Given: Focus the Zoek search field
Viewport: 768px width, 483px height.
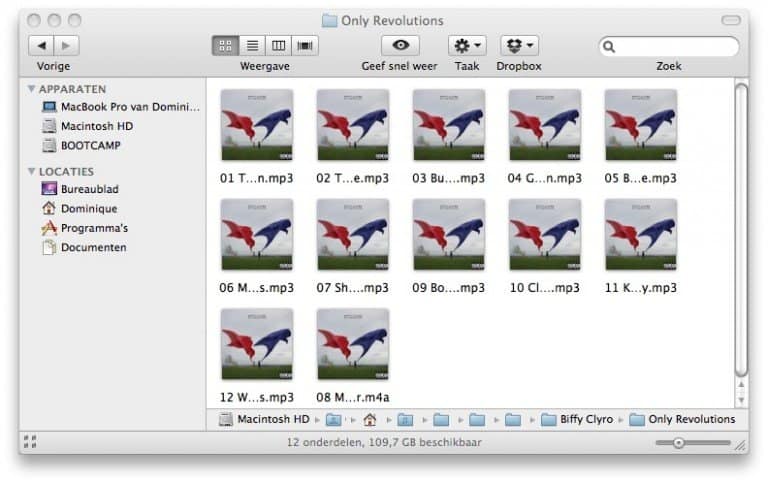Looking at the screenshot, I should (669, 47).
